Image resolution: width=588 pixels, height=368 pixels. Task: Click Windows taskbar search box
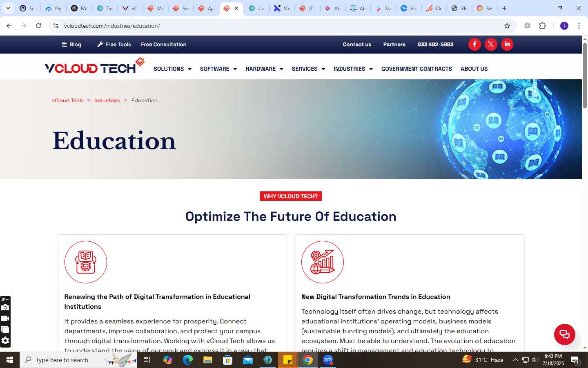click(78, 360)
